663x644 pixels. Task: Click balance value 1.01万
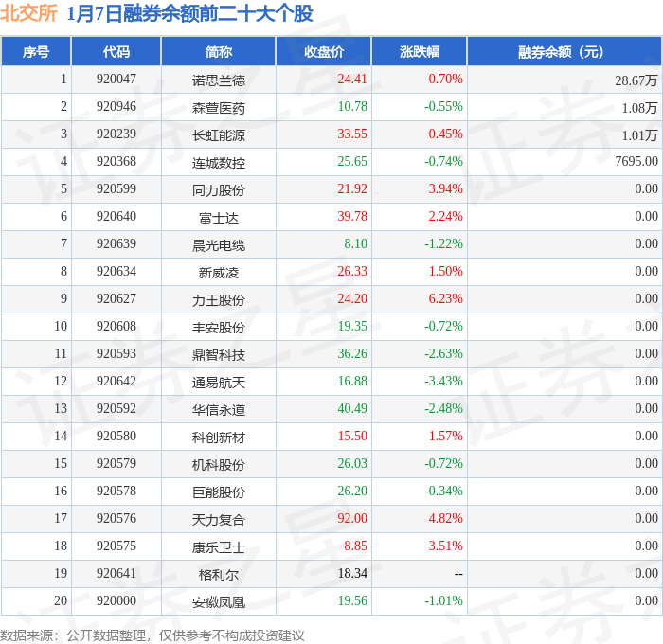coord(639,134)
